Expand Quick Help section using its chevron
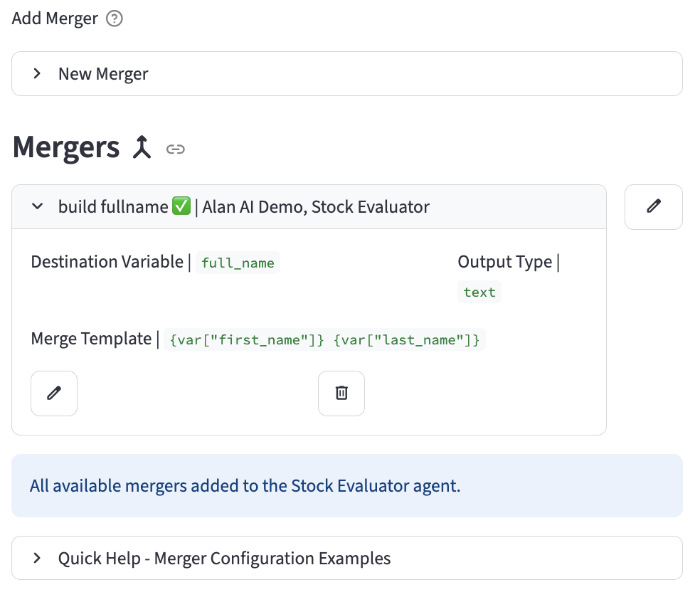This screenshot has height=602, width=700. [x=37, y=558]
